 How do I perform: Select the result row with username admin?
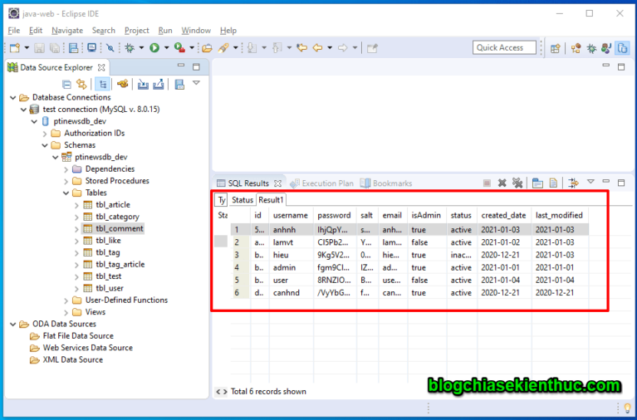click(x=290, y=269)
